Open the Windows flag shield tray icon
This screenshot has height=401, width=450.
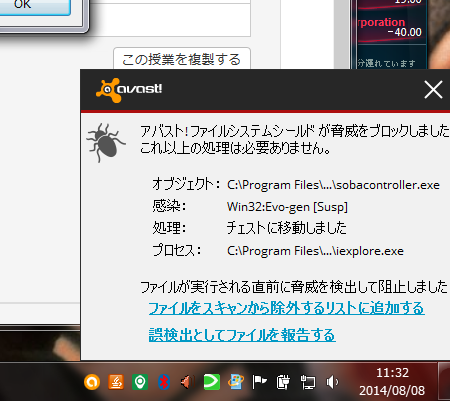pos(236,382)
